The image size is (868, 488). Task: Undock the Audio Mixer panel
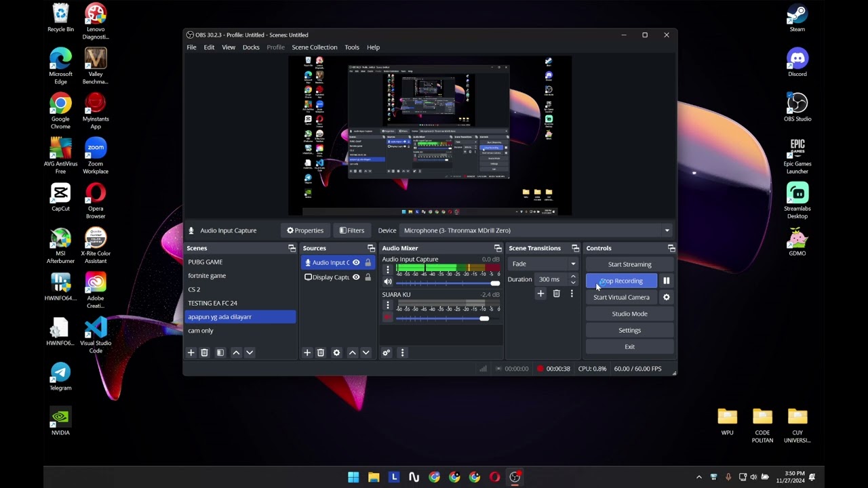tap(498, 248)
